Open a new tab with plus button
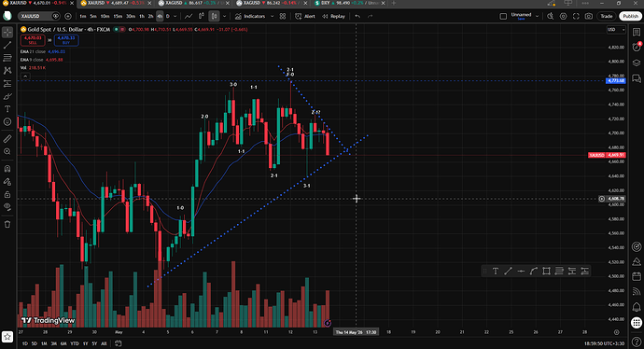This screenshot has width=644, height=349. click(x=394, y=3)
